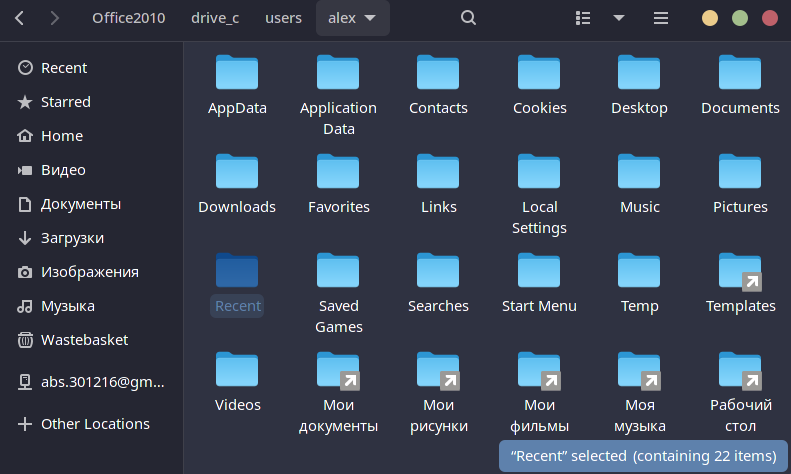
Task: Go back with the left arrow
Action: pyautogui.click(x=21, y=18)
